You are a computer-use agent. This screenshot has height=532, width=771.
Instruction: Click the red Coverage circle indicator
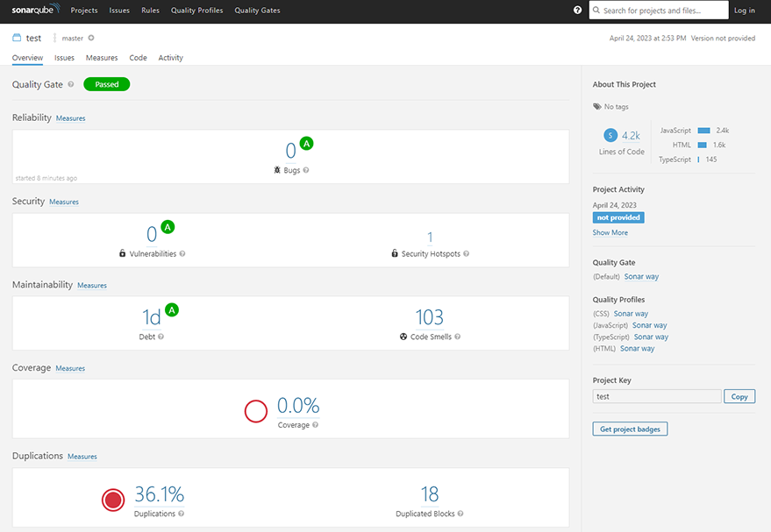coord(256,411)
